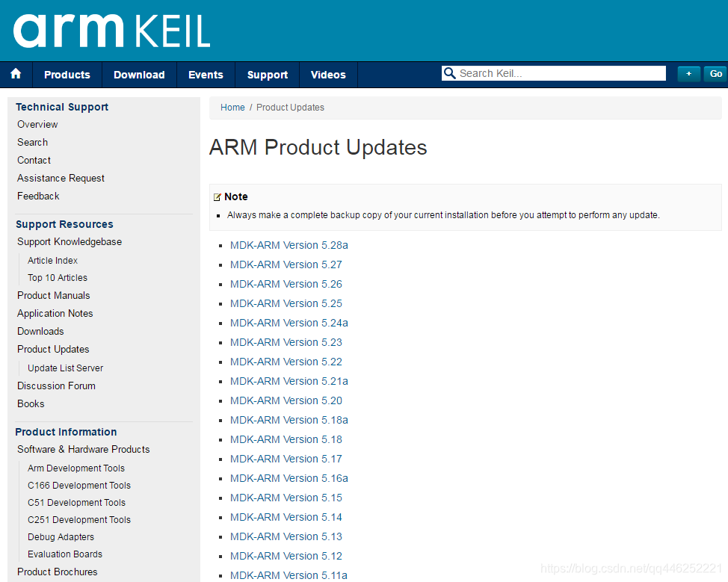
Task: Select C51 Development Tools sidebar link
Action: tap(76, 503)
